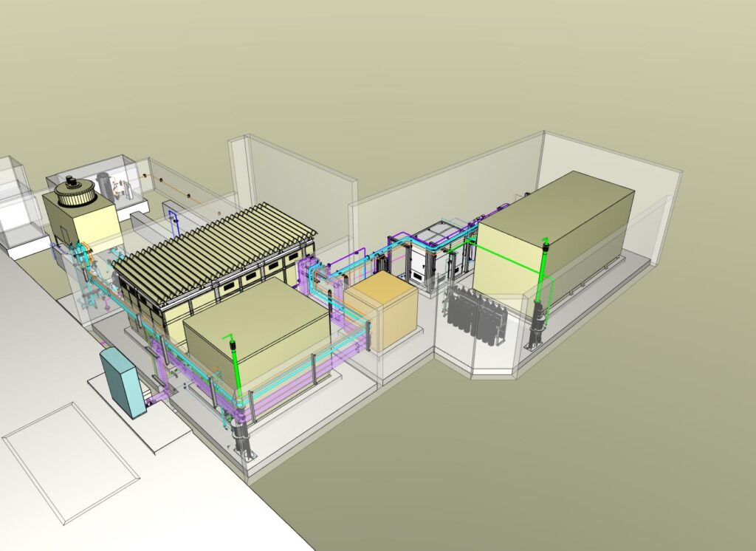Select the black pump base under front green pipe

tap(242, 437)
